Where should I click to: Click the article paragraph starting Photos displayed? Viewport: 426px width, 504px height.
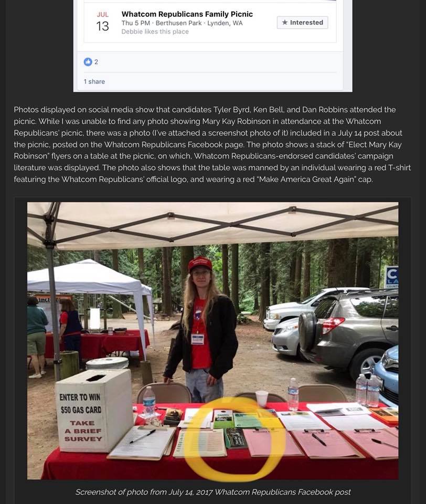(x=212, y=144)
